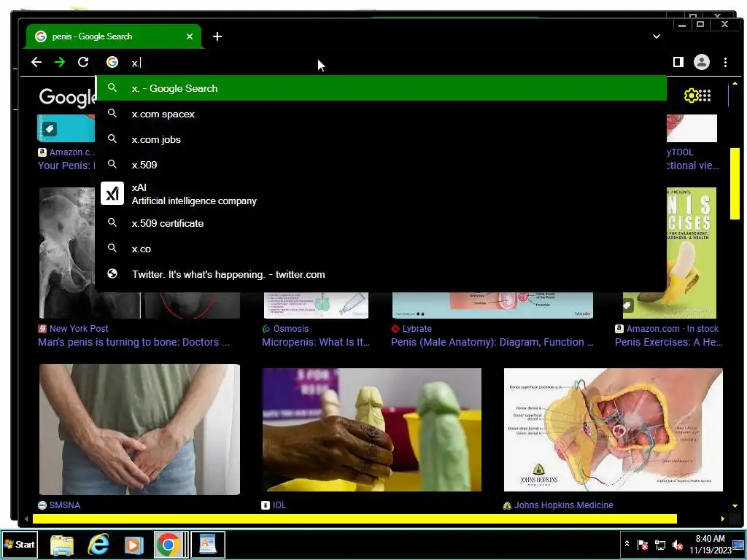Close the penis - Google Search tab
Image resolution: width=747 pixels, height=560 pixels.
click(190, 36)
